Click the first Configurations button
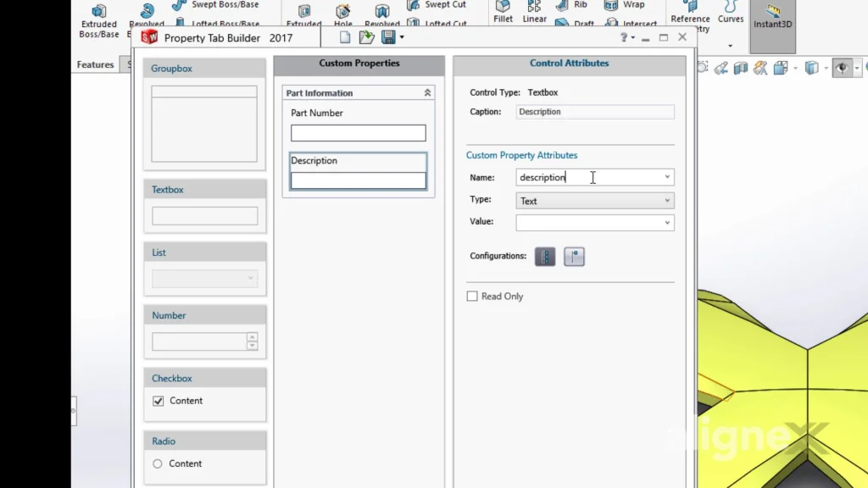868x488 pixels. [x=544, y=256]
